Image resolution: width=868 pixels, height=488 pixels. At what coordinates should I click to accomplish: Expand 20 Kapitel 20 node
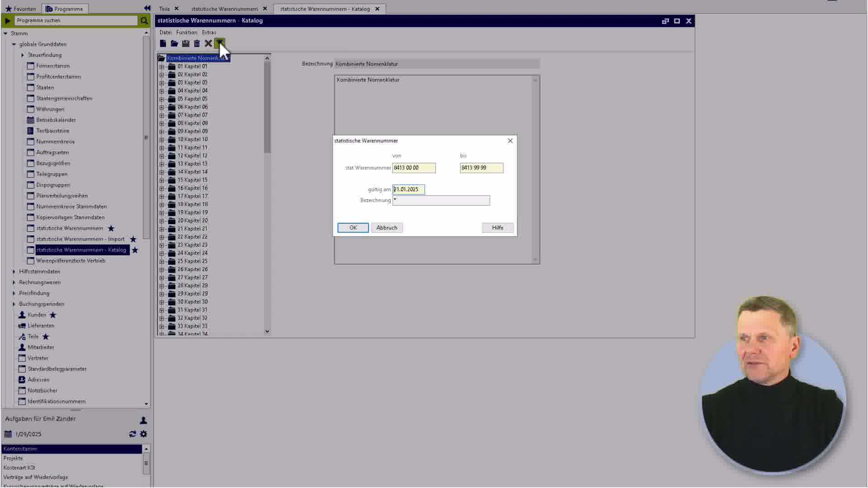point(161,221)
